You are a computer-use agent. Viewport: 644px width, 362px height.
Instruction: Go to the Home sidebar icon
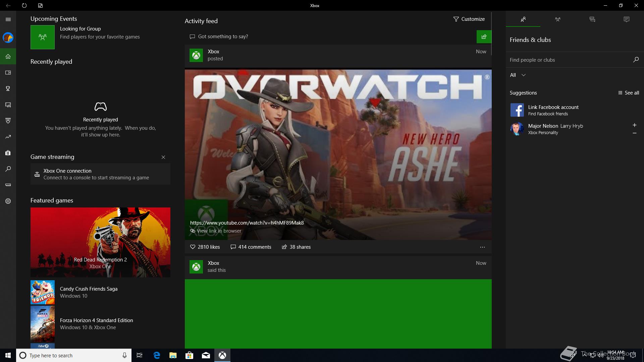8,56
